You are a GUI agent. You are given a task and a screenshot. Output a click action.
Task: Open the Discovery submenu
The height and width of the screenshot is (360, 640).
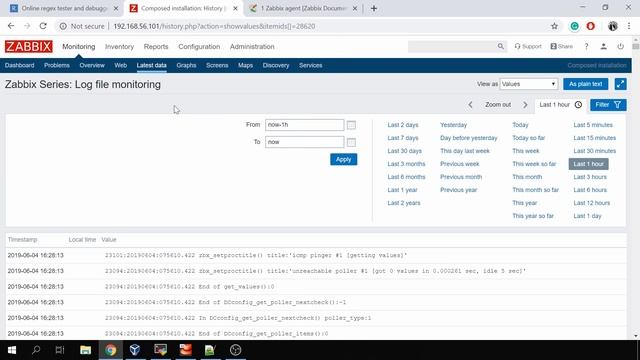click(x=276, y=65)
